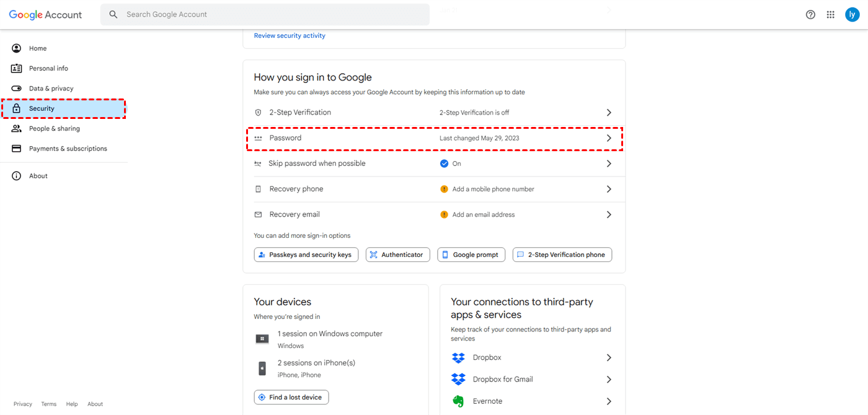This screenshot has width=868, height=415.
Task: Expand the 2-Step Verification row arrow
Action: point(609,113)
